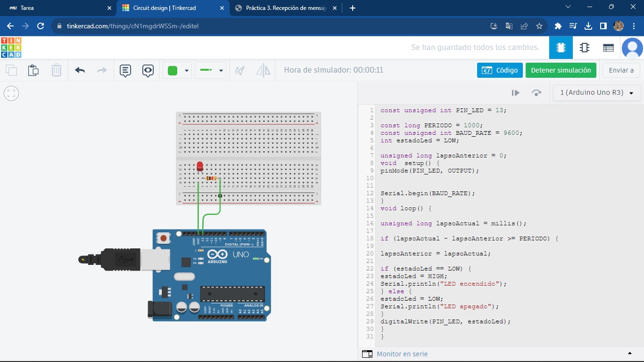The image size is (644, 362).
Task: Open the wire color dropdown
Action: tap(187, 71)
